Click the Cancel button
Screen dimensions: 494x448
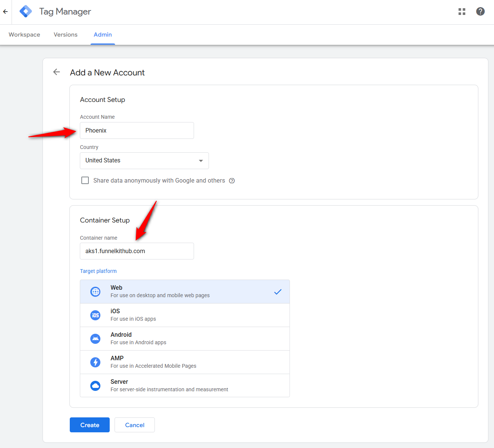point(135,425)
